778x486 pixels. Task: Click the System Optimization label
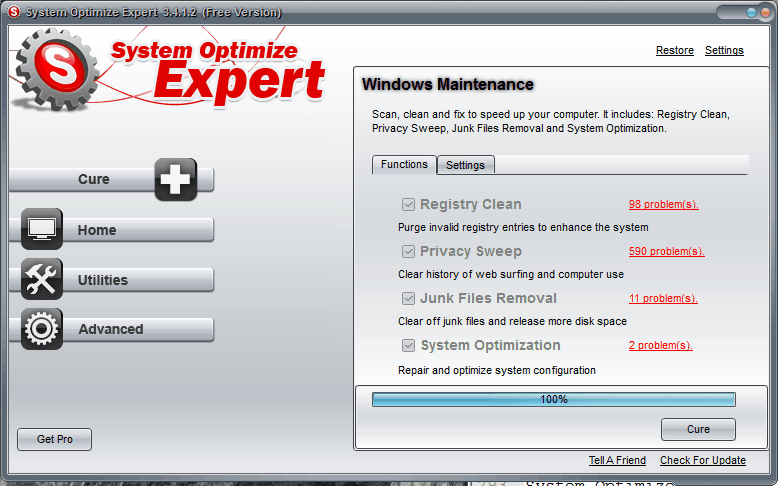[491, 345]
